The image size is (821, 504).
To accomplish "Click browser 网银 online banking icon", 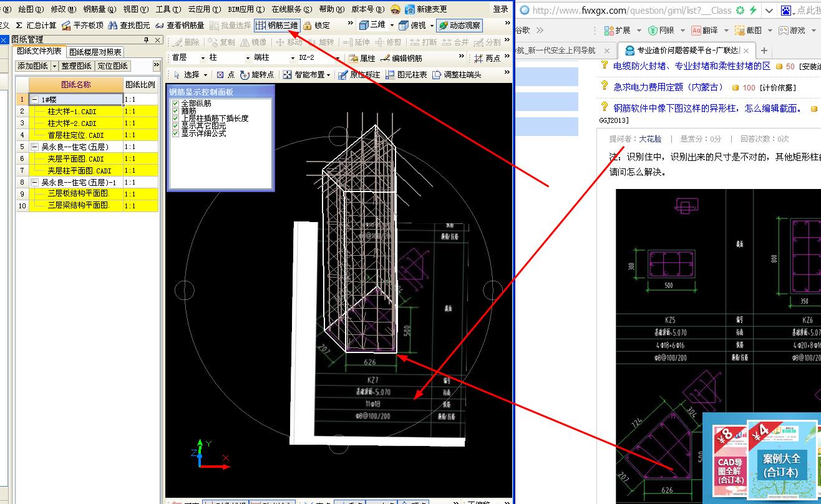I will (x=653, y=30).
